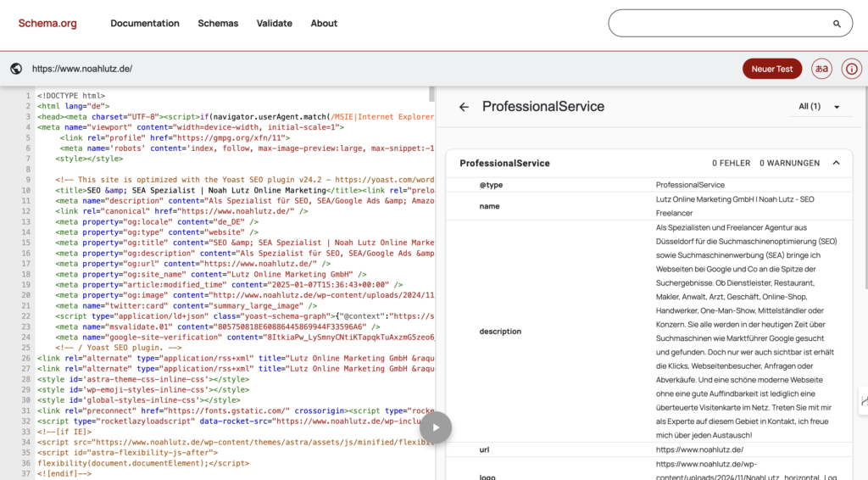This screenshot has width=868, height=480.
Task: Click the url value https://www.noahlutz.de/
Action: (x=699, y=449)
